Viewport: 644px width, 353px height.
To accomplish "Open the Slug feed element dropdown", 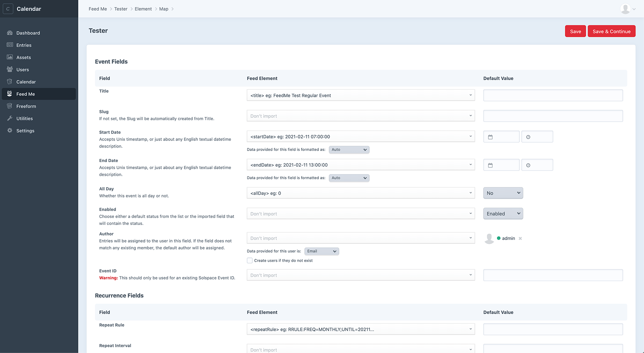I will coord(361,116).
